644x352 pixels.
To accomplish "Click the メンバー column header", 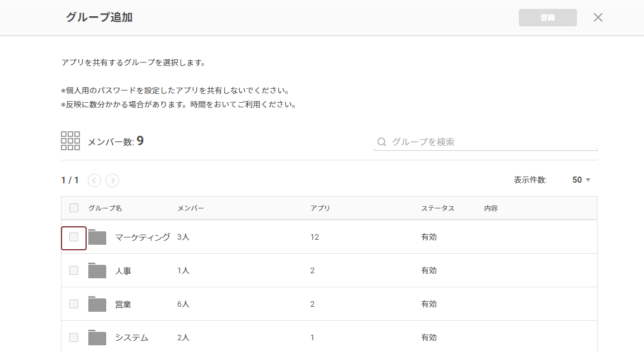I will tap(191, 208).
